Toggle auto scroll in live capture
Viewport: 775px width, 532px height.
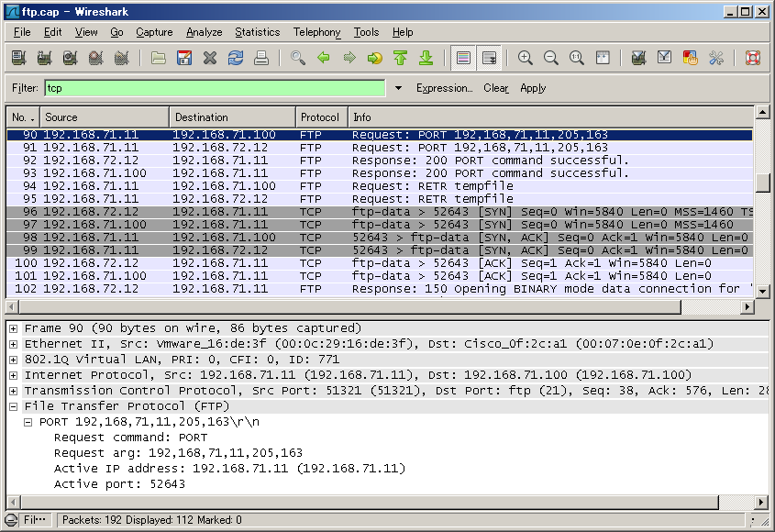(490, 58)
